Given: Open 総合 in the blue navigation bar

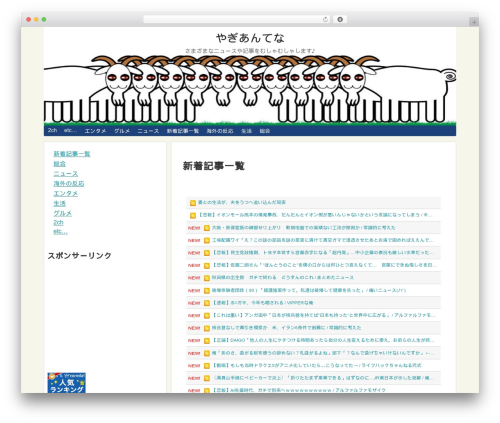Looking at the screenshot, I should click(265, 131).
